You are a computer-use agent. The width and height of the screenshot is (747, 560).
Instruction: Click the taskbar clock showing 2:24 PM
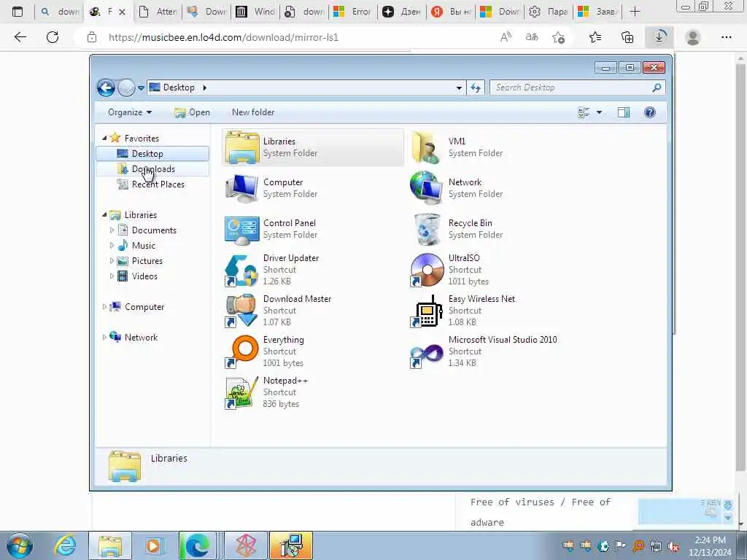[x=710, y=546]
